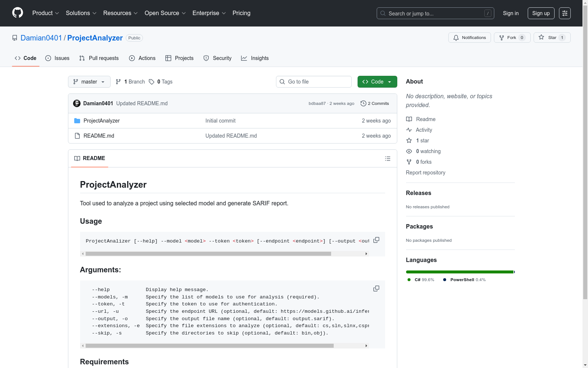Expand the Product menu
The height and width of the screenshot is (368, 588).
(x=46, y=13)
